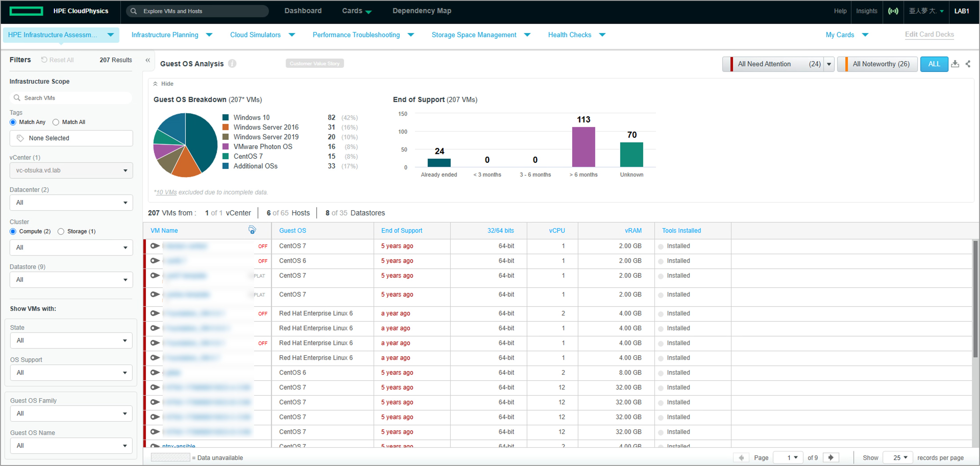The image size is (980, 466).
Task: Go to previous page arrow
Action: tap(741, 458)
